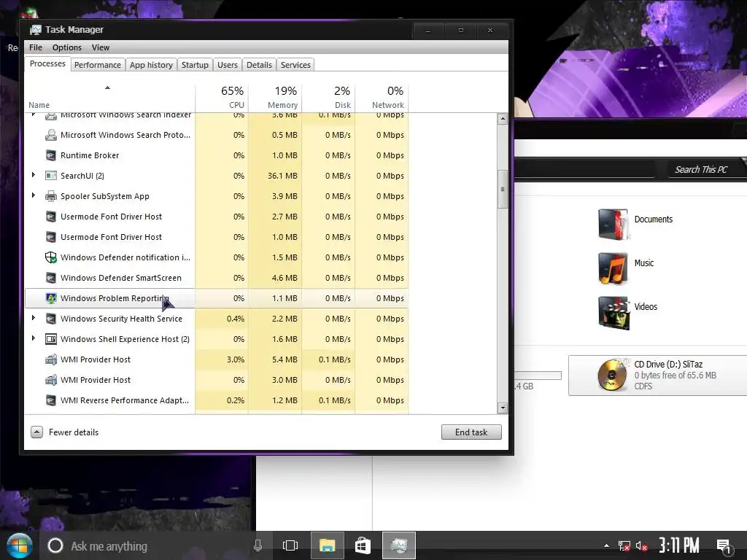
Task: Select the WMI Provider Host row using 3.0% CPU
Action: [216, 359]
